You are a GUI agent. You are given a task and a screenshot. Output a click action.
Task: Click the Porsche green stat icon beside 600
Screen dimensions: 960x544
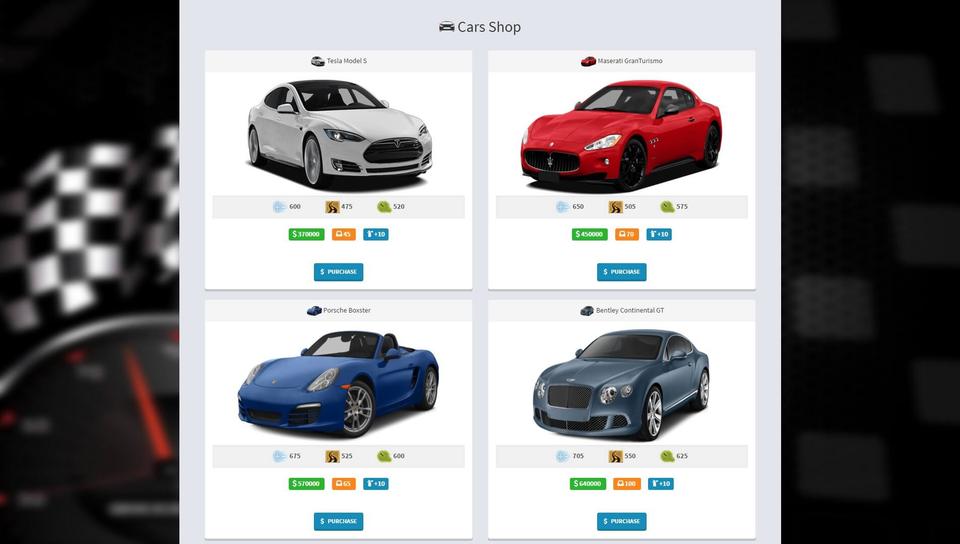(x=384, y=456)
